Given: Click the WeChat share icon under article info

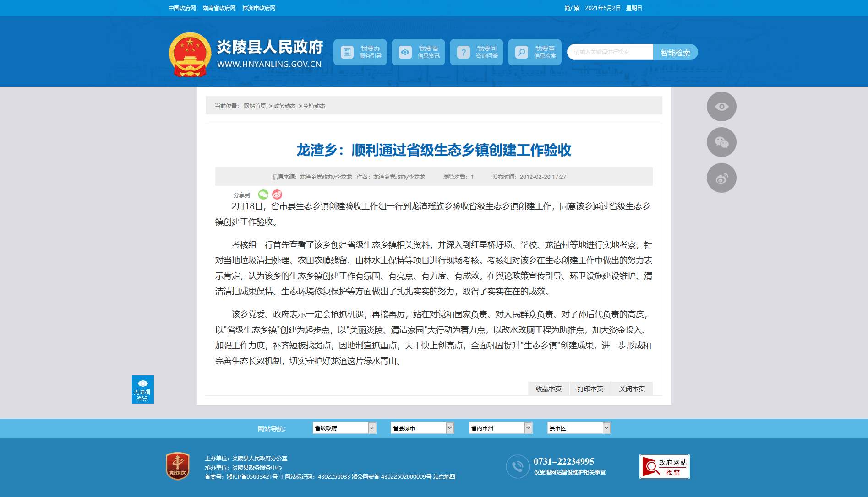Looking at the screenshot, I should pos(263,195).
